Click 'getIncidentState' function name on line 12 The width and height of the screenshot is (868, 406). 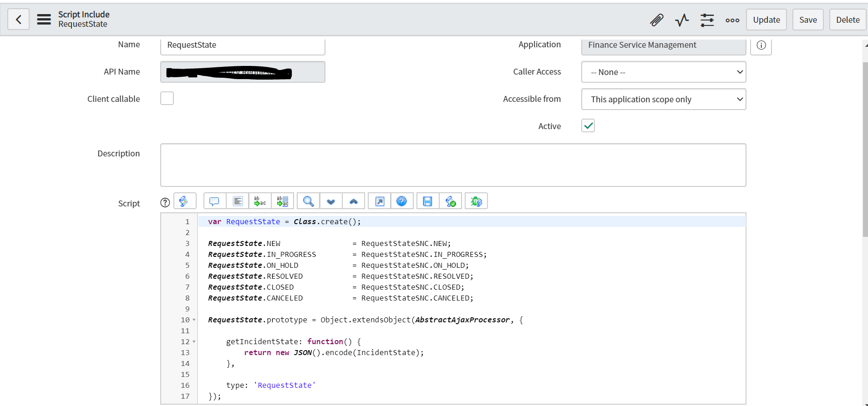tap(262, 342)
